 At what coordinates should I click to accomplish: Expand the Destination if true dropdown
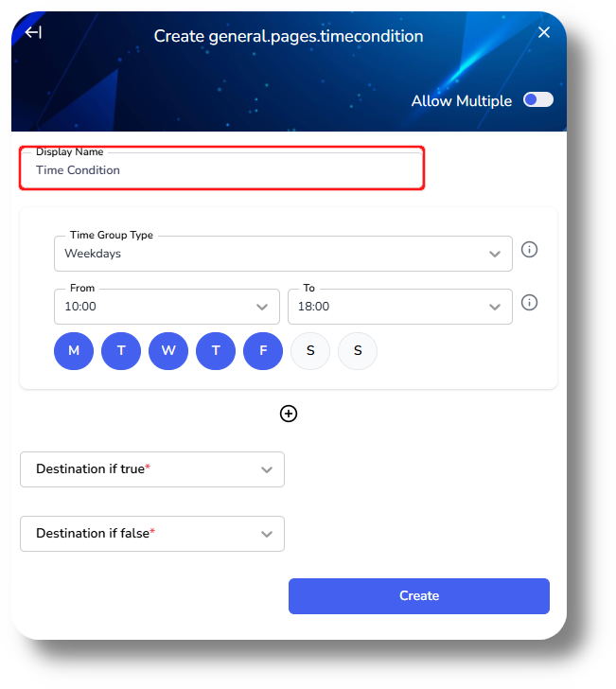(x=152, y=469)
